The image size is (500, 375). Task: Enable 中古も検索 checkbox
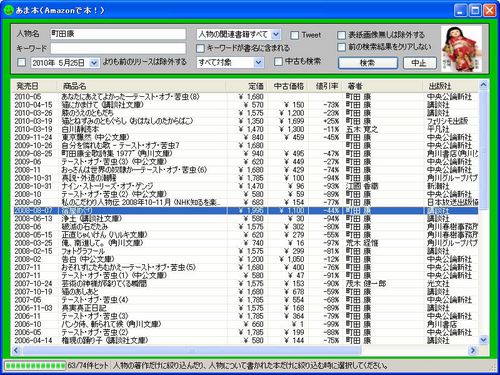(278, 62)
